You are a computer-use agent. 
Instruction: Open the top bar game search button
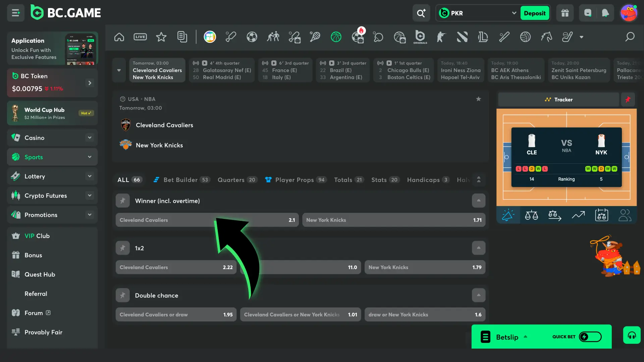421,13
